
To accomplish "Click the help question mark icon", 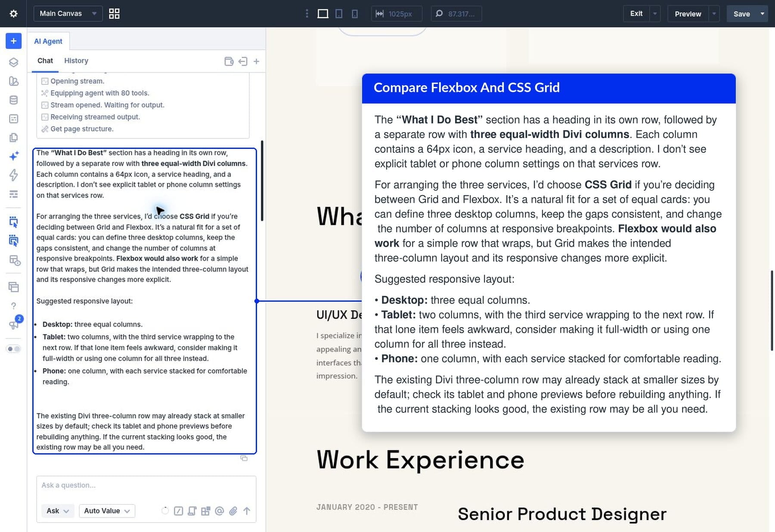I will click(x=13, y=306).
